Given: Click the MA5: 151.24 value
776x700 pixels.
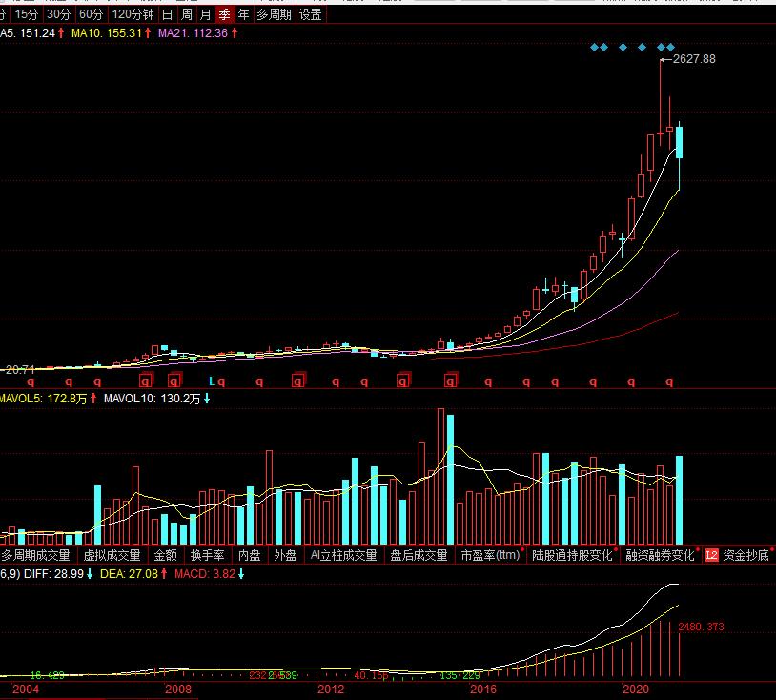Looking at the screenshot, I should point(28,33).
